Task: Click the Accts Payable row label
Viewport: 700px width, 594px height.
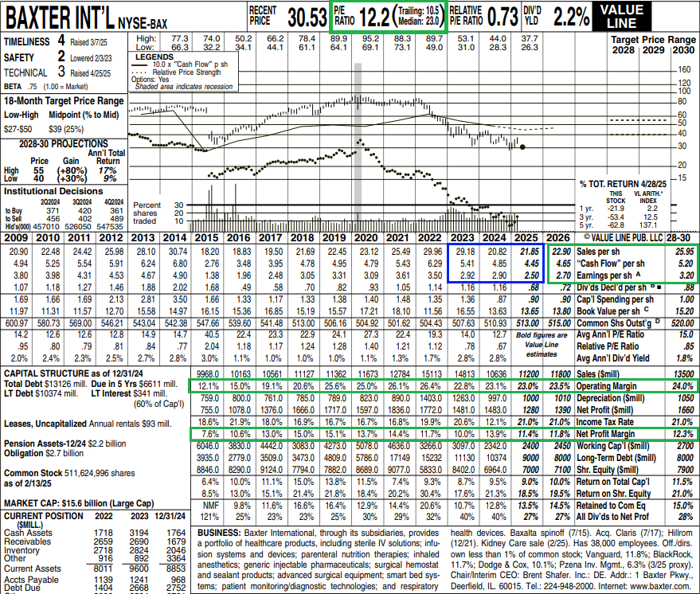Action: click(x=31, y=580)
